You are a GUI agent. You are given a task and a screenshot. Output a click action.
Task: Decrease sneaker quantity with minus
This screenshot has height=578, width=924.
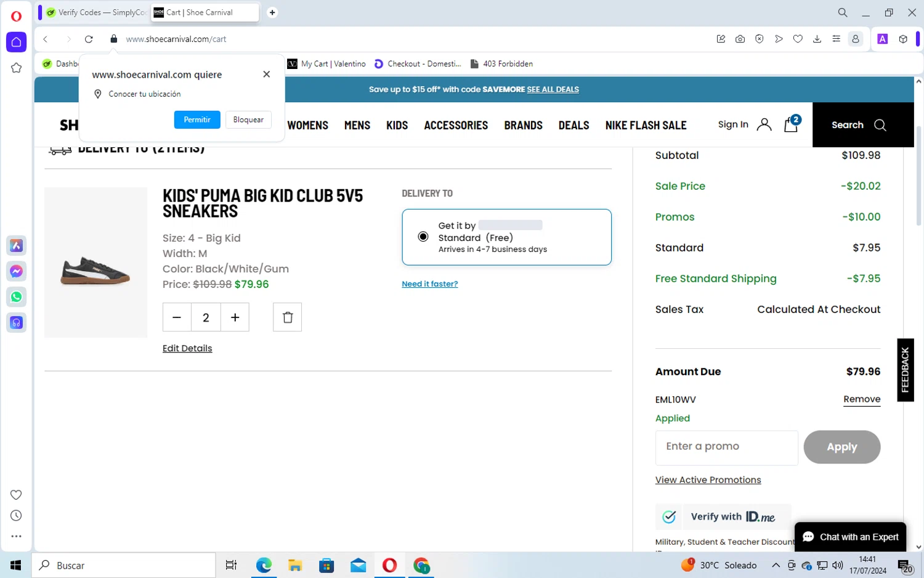click(x=177, y=317)
